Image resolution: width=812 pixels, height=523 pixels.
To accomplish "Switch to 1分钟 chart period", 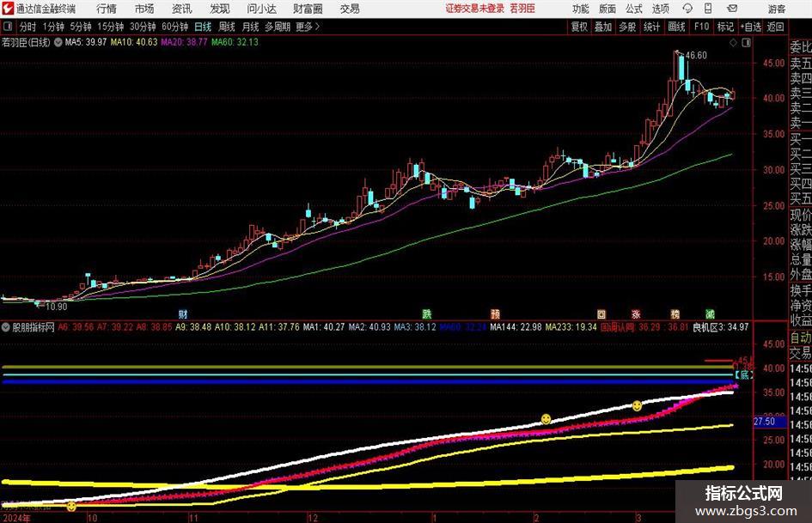I will [53, 27].
